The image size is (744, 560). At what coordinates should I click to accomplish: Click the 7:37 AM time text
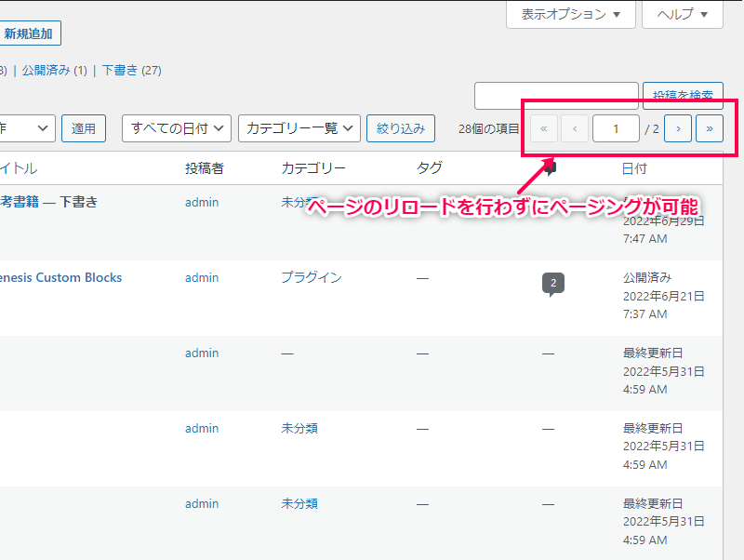644,314
